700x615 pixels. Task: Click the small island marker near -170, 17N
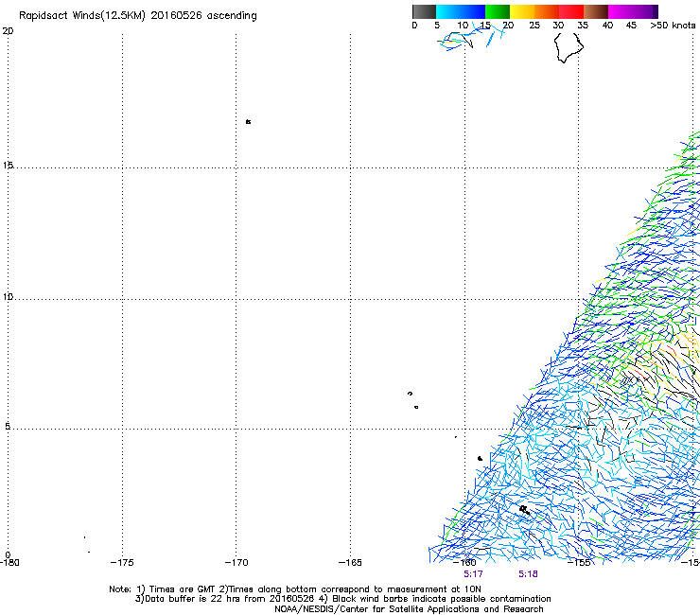pyautogui.click(x=248, y=121)
